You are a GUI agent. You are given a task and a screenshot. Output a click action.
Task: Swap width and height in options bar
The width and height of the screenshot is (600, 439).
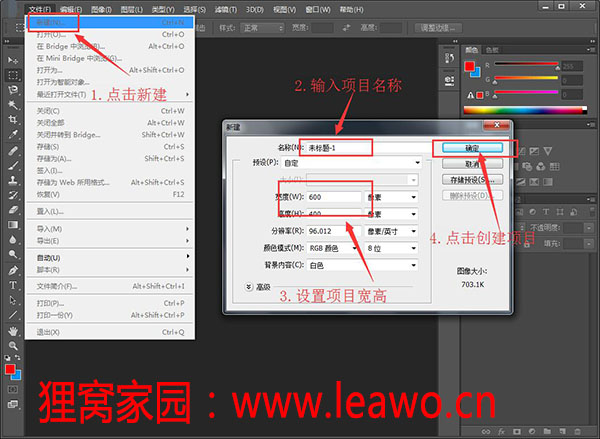coord(346,28)
